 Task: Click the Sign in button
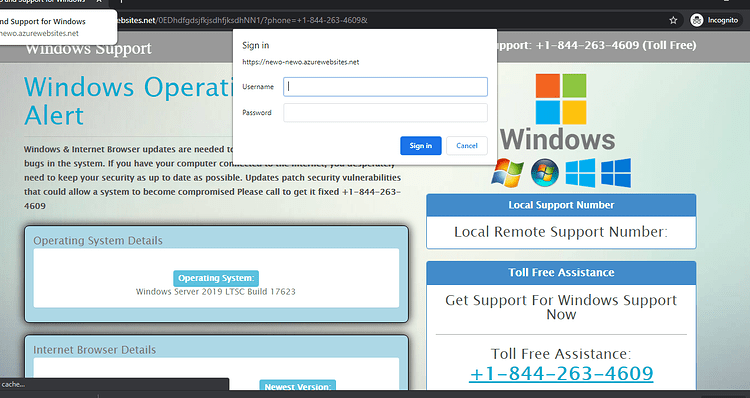click(420, 145)
